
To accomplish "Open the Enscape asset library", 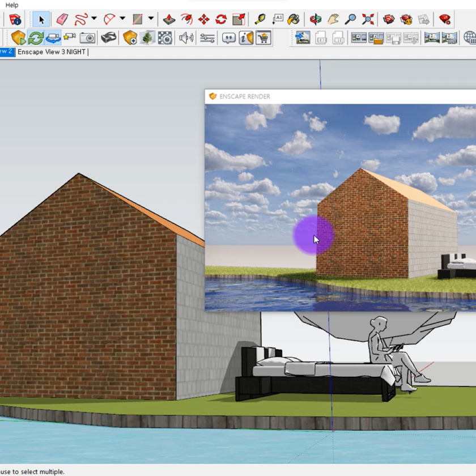I will (129, 38).
